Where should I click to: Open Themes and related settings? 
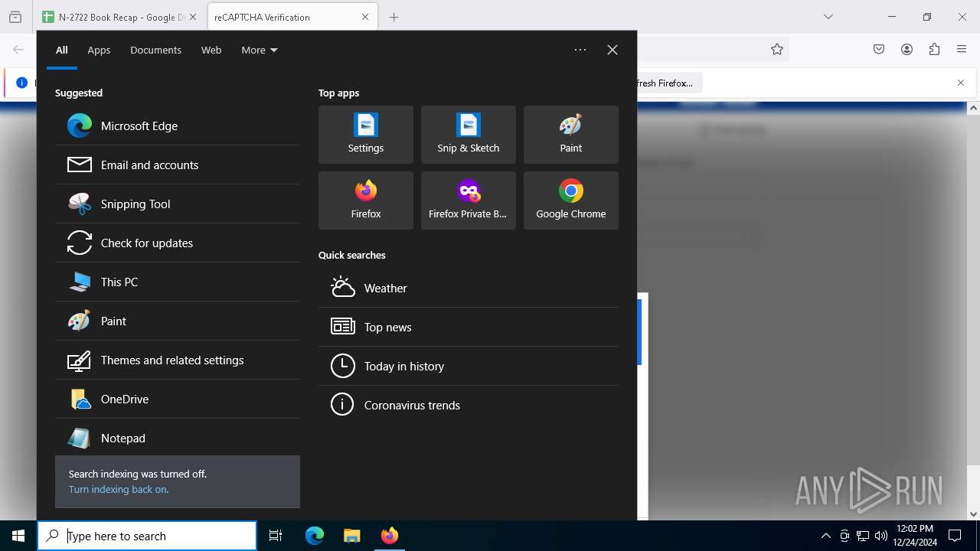178,360
